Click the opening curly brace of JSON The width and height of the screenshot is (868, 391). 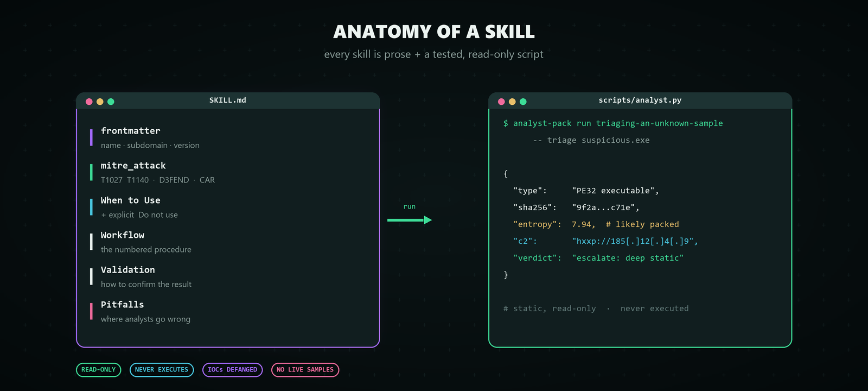coord(506,174)
